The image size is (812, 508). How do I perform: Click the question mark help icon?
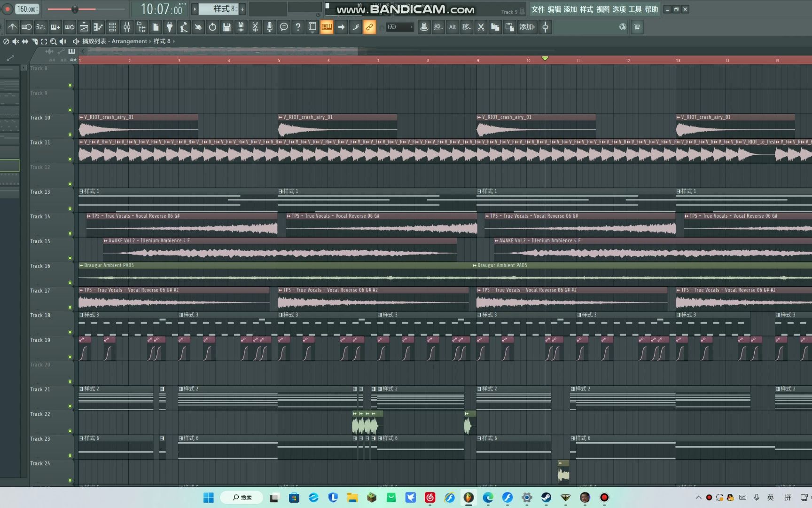(298, 27)
